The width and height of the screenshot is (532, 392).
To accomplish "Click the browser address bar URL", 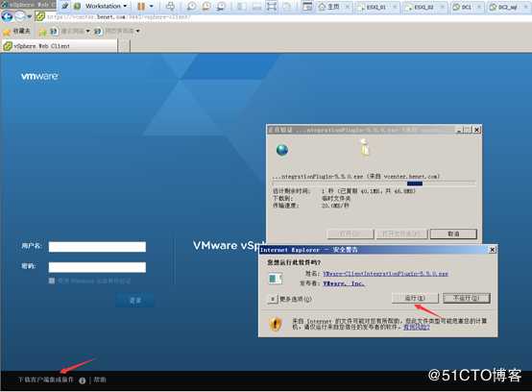I will point(119,16).
